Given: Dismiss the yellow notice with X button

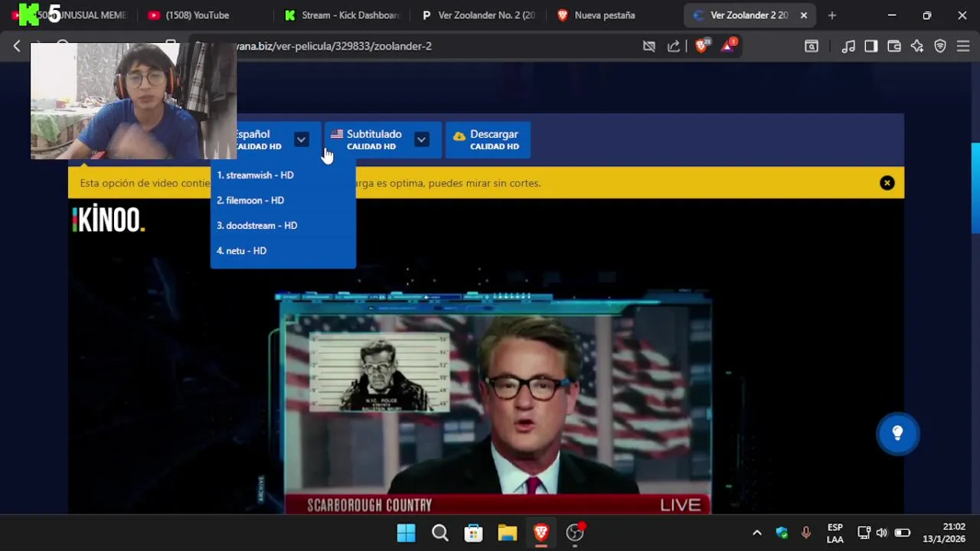Looking at the screenshot, I should (x=887, y=183).
